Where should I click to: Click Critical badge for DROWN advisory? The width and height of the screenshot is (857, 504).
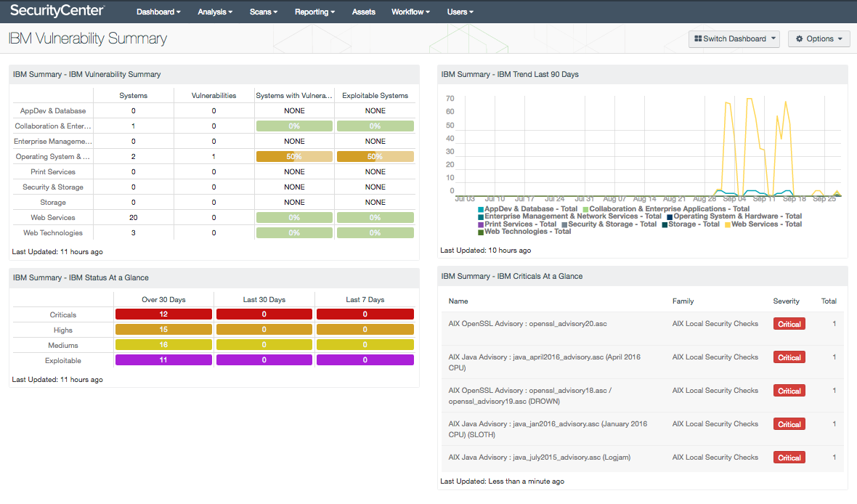(789, 391)
